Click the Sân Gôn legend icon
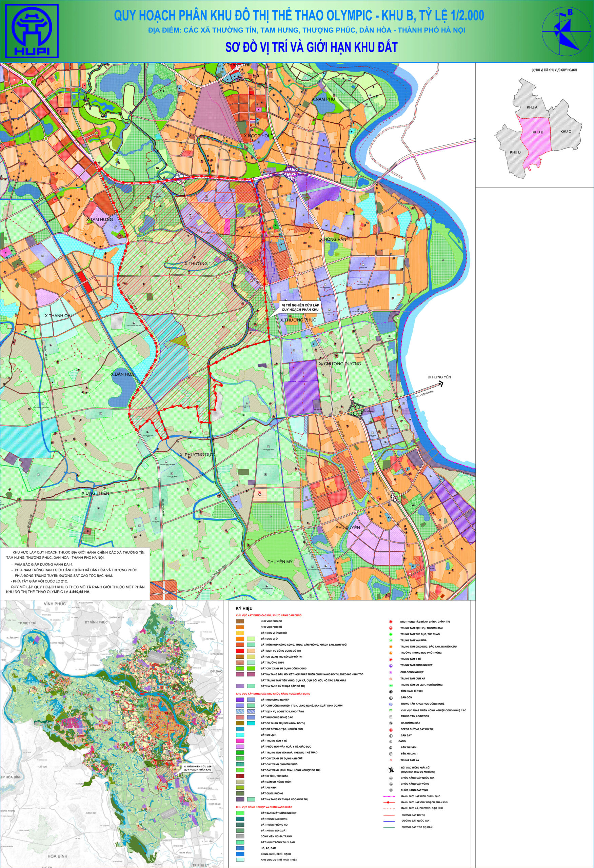 click(391, 698)
